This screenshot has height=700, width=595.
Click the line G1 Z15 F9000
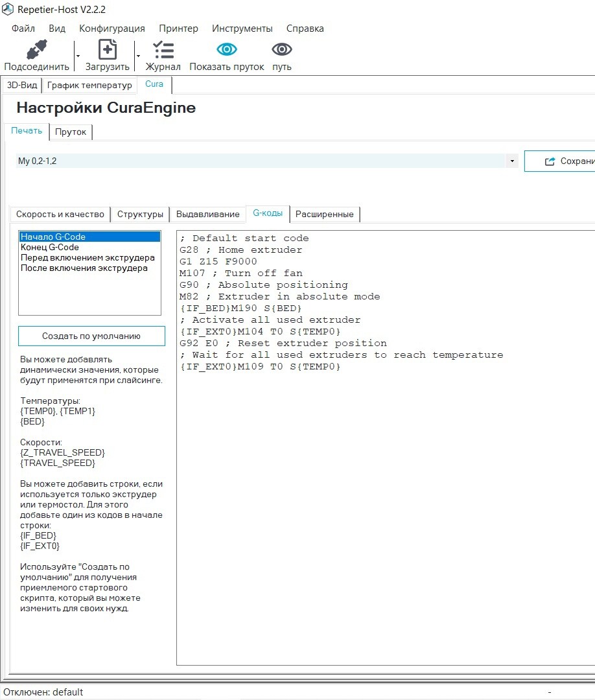pyautogui.click(x=218, y=262)
